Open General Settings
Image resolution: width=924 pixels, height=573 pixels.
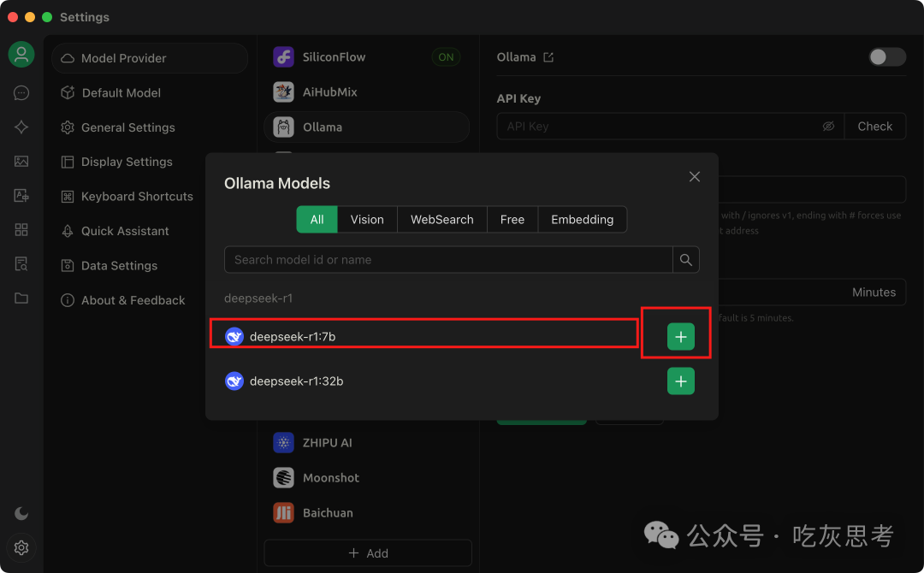click(150, 127)
